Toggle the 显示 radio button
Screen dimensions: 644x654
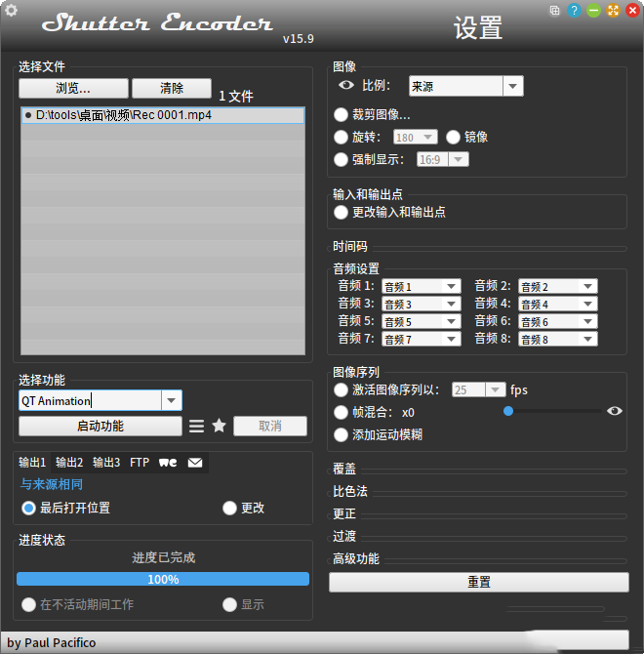(229, 605)
